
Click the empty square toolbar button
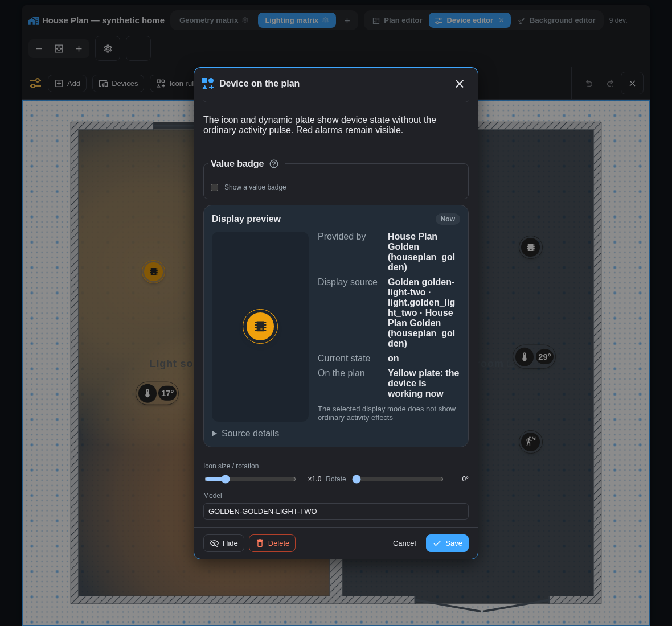pyautogui.click(x=138, y=49)
